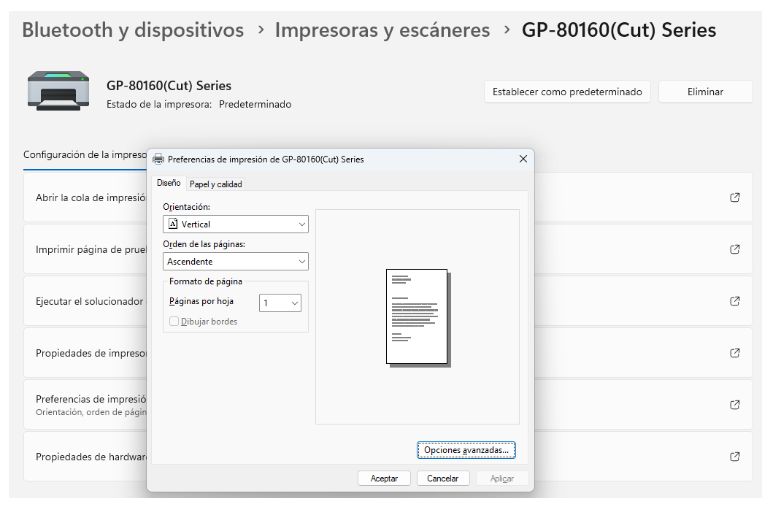Viewport: 769px width, 505px height.
Task: Click the GP-80160(Cut) Series printer name text
Action: point(169,85)
